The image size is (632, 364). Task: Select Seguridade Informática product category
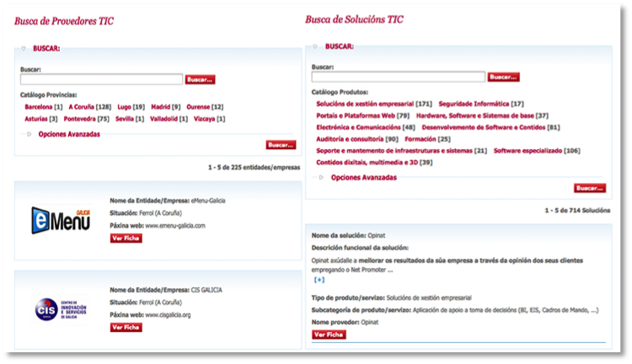tap(474, 103)
